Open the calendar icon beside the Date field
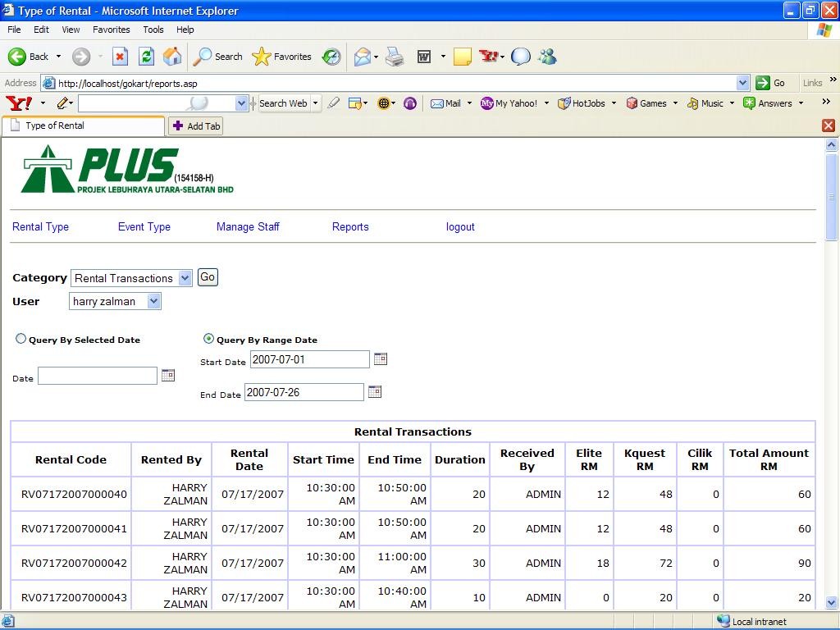This screenshot has height=630, width=840. coord(169,375)
